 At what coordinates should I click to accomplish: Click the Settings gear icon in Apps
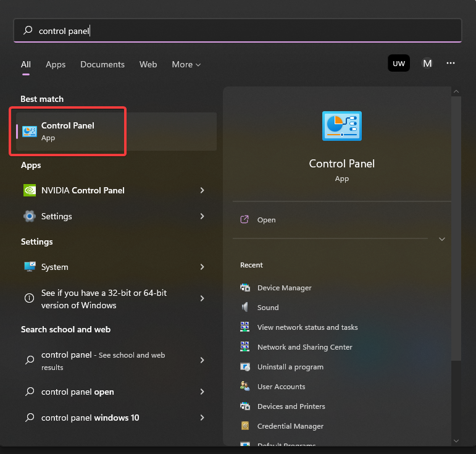point(30,216)
